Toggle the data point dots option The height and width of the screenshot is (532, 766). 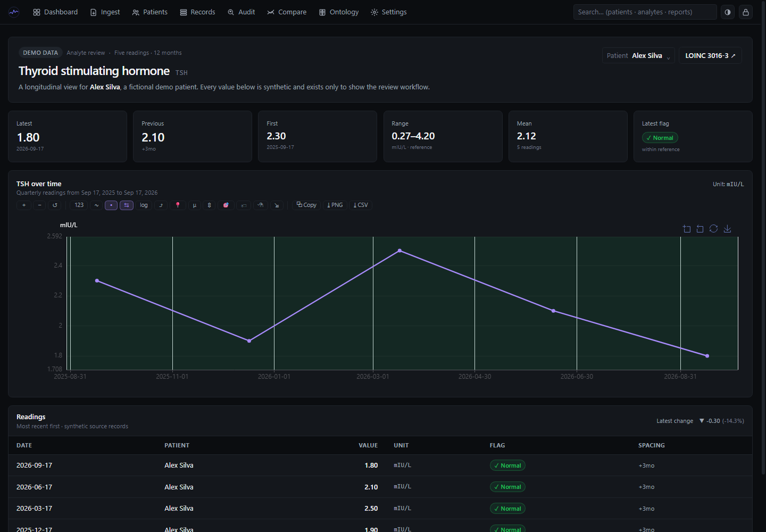point(111,205)
